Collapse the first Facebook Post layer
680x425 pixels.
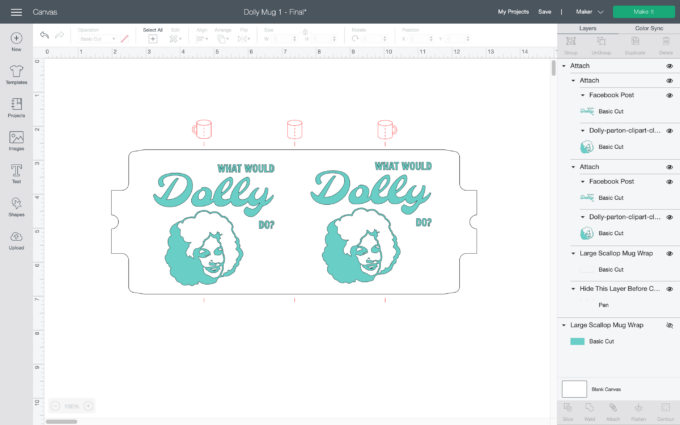click(x=583, y=95)
